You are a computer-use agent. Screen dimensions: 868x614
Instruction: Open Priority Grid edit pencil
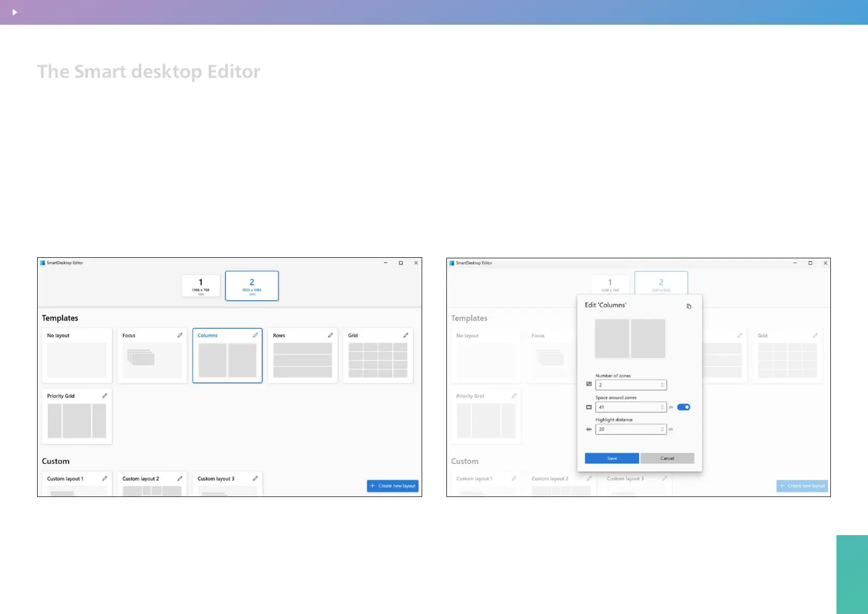click(105, 396)
